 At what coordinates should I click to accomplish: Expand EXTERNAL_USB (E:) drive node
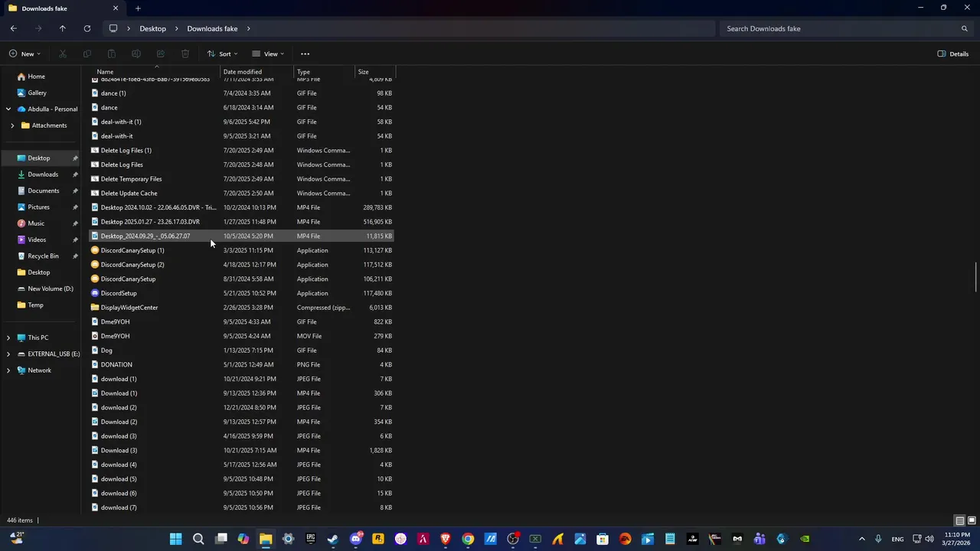coord(8,354)
